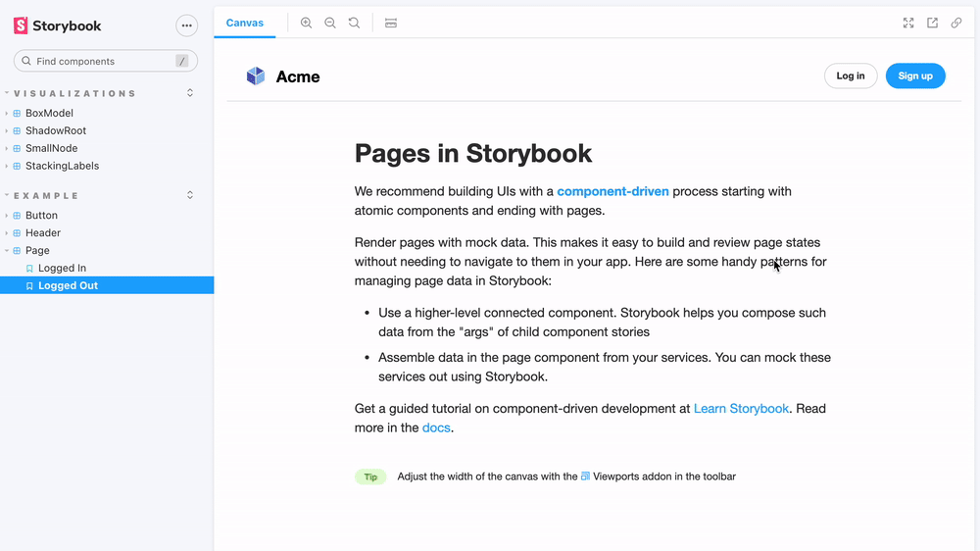
Task: Click the StackingLabels component grid icon
Action: pyautogui.click(x=17, y=166)
